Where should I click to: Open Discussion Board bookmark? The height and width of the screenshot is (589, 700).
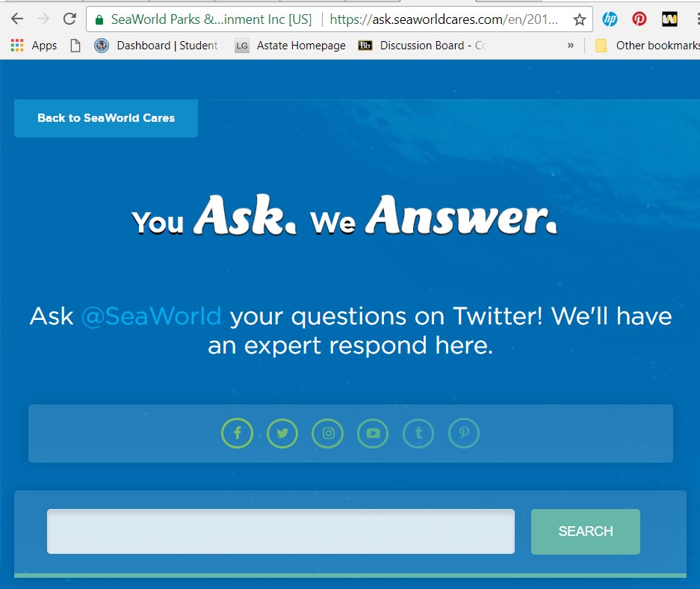click(422, 45)
